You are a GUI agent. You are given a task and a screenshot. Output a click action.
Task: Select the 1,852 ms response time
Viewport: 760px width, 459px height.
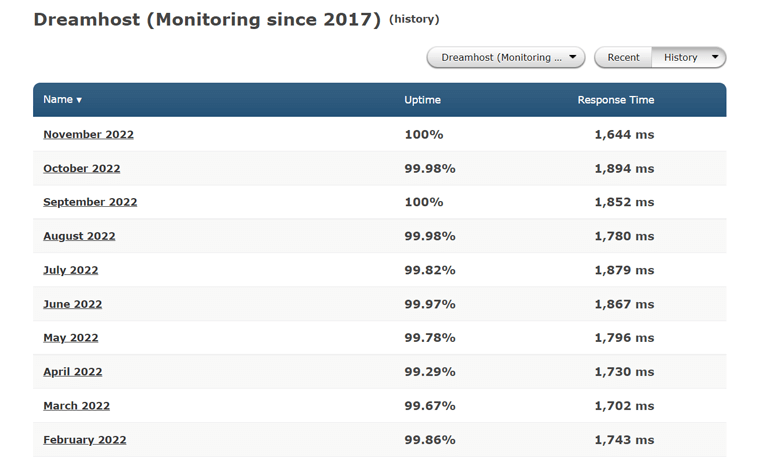624,202
